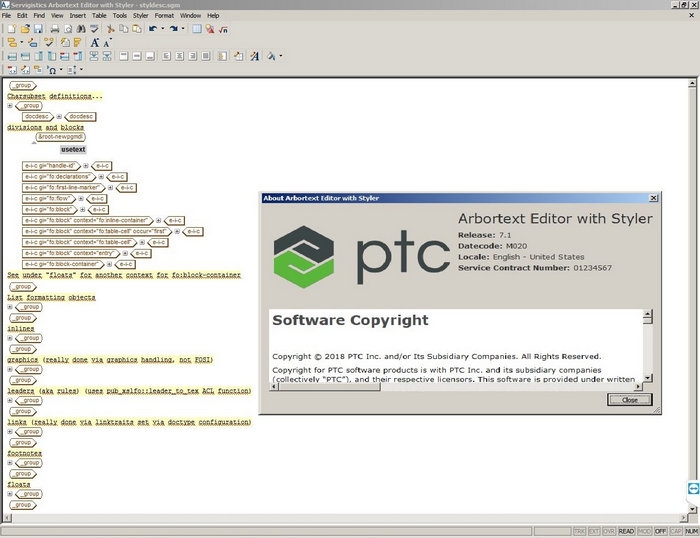Image resolution: width=700 pixels, height=538 pixels.
Task: Toggle CAP indicator in status bar
Action: 675,531
